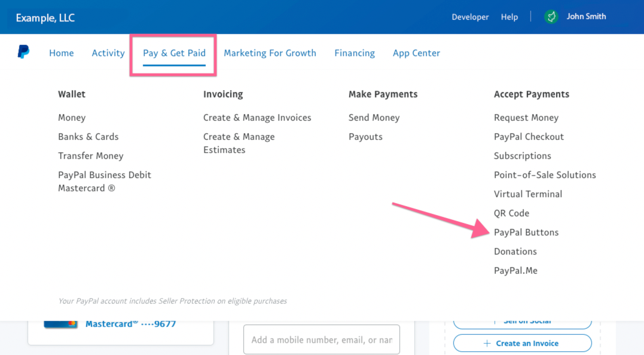Click the Invoicing column heading
The image size is (644, 355).
[x=223, y=94]
